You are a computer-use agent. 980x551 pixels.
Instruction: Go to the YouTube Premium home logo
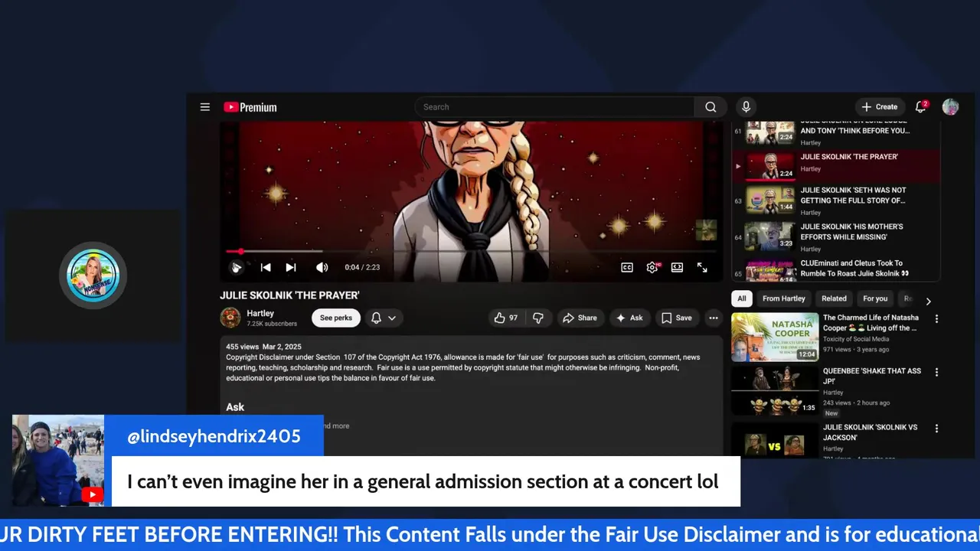pyautogui.click(x=250, y=107)
